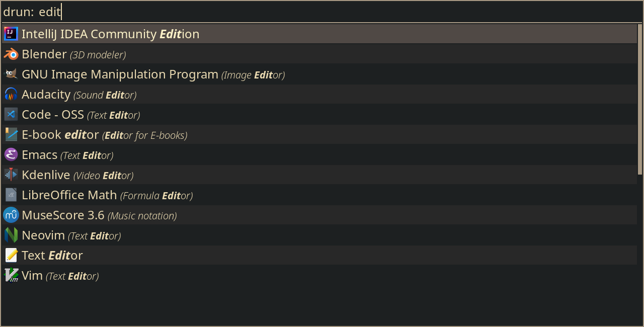Select the GNU Image Manipulation Program entry

tap(319, 74)
